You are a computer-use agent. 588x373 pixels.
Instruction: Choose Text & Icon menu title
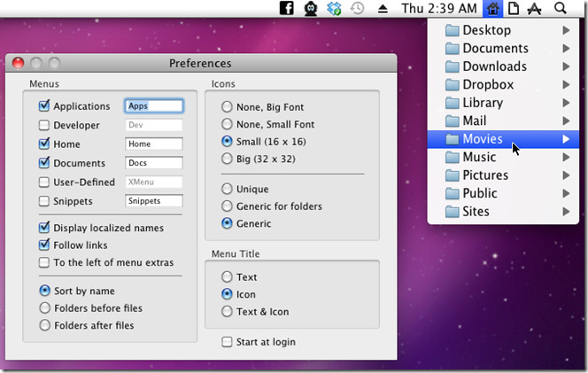pos(227,311)
